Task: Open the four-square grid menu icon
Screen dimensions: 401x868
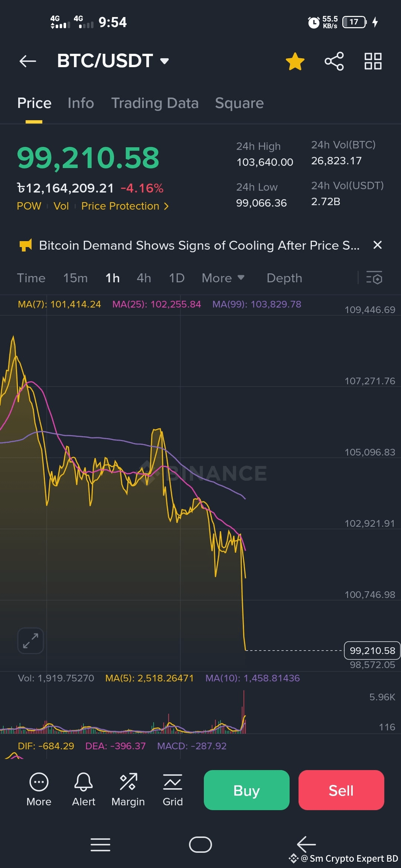Action: coord(373,61)
